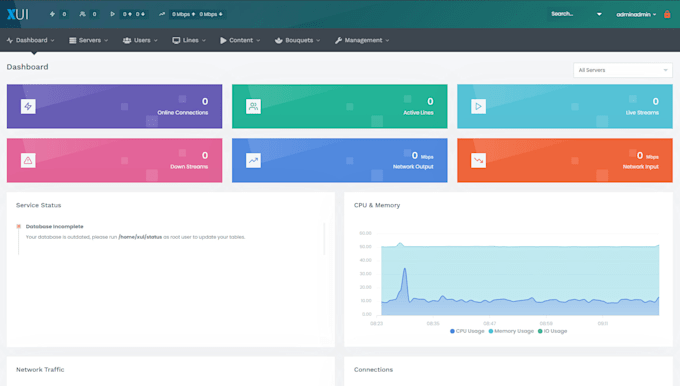Open the Users menu
680x386 pixels.
click(x=140, y=40)
